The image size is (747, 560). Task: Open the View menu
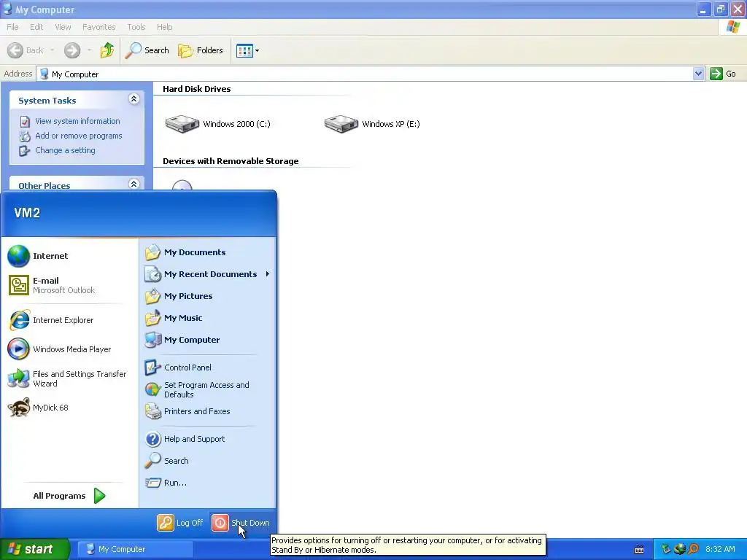63,27
